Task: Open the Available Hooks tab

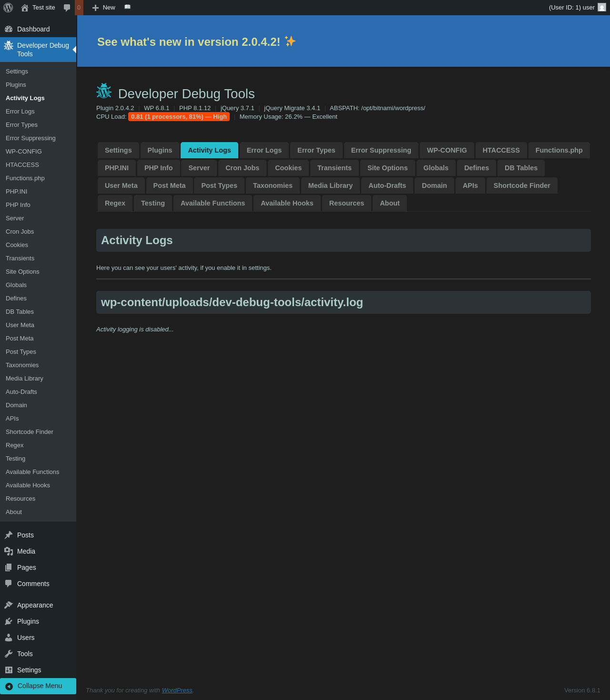Action: pyautogui.click(x=287, y=203)
